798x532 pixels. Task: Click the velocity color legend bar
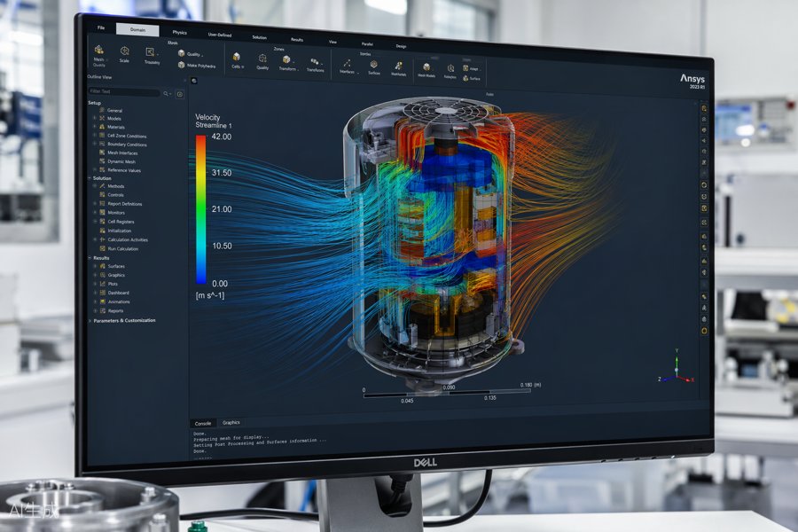(x=201, y=209)
